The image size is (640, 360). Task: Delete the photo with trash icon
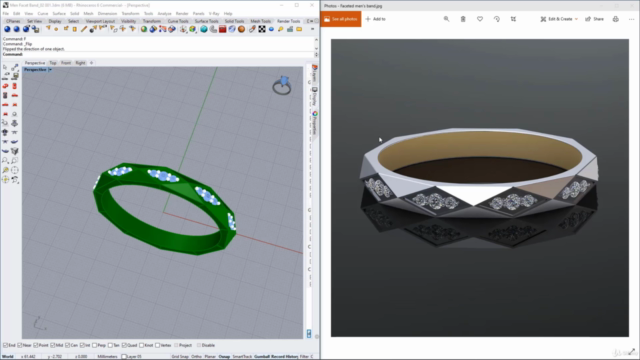463,19
